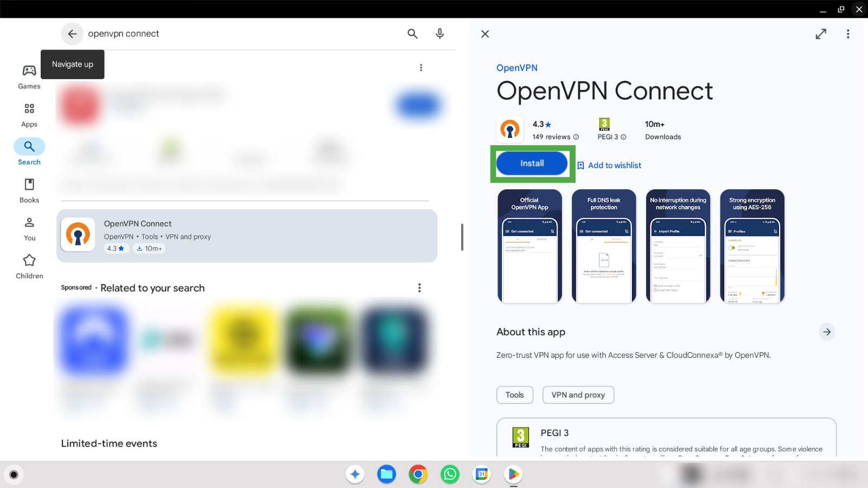Open Related to your search options menu
This screenshot has width=868, height=488.
419,288
